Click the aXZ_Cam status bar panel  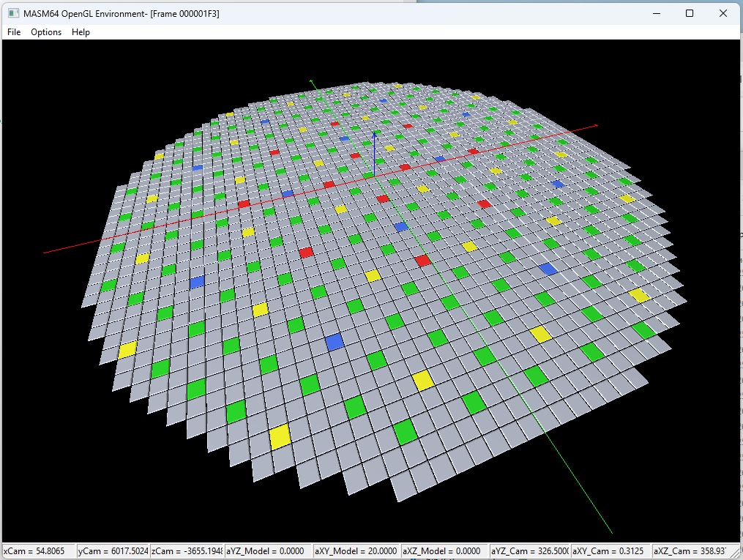(692, 551)
